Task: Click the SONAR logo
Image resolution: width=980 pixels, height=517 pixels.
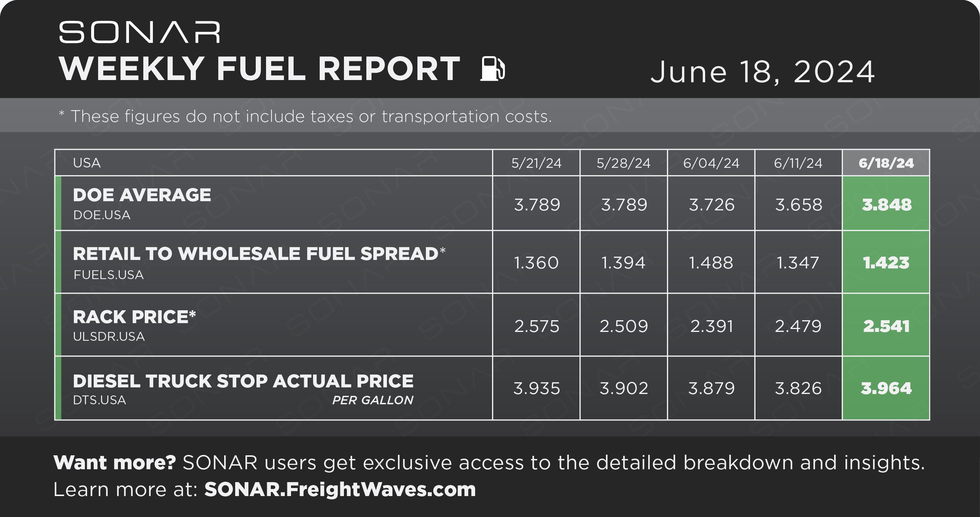Action: (140, 32)
